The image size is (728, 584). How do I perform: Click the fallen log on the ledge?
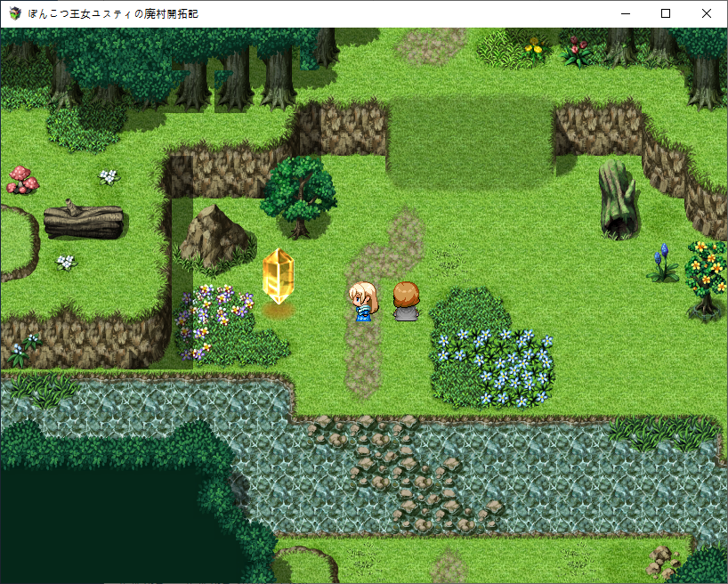point(84,219)
